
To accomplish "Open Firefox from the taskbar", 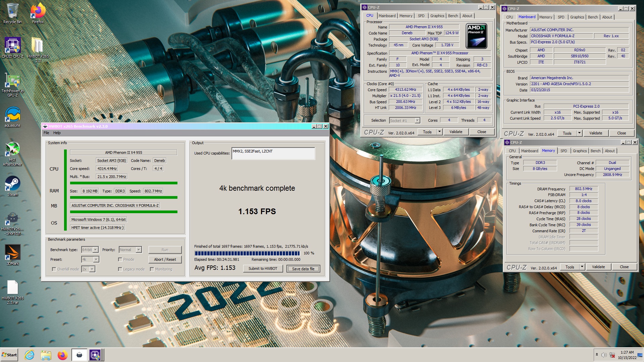I will [x=62, y=355].
